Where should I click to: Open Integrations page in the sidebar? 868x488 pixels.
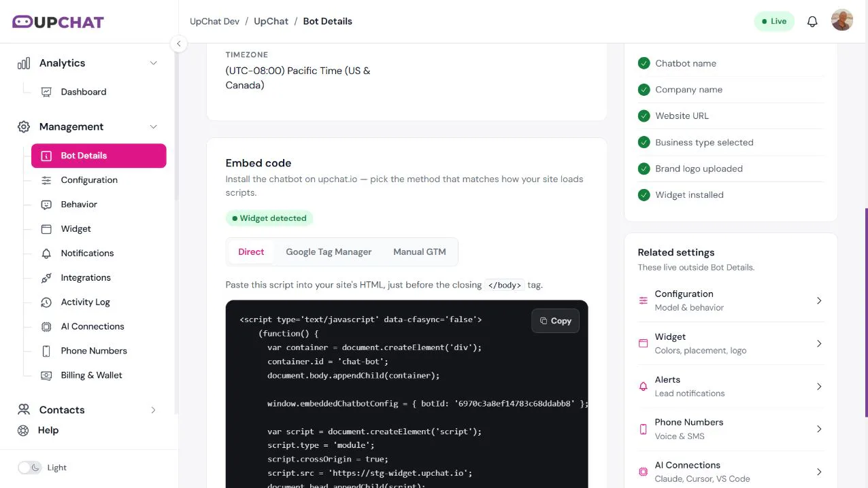pos(86,278)
